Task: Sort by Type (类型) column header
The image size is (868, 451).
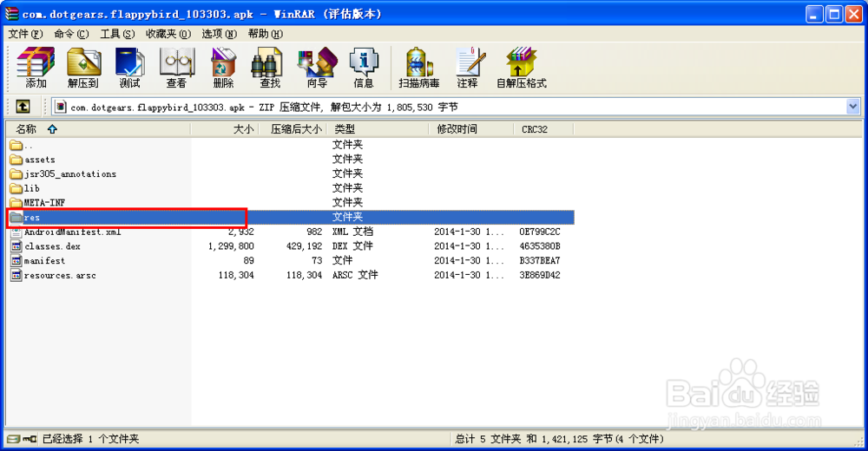Action: click(x=378, y=129)
